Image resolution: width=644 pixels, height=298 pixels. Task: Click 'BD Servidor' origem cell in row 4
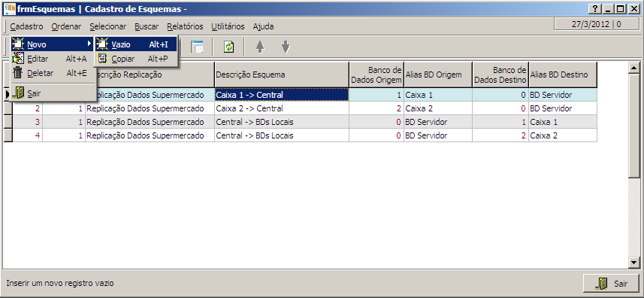click(x=438, y=135)
